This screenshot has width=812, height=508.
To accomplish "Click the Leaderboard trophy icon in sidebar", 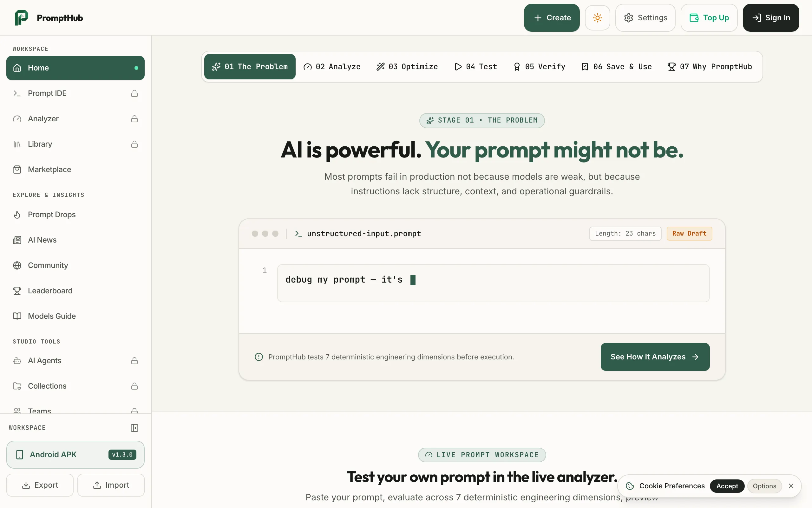I will point(17,291).
